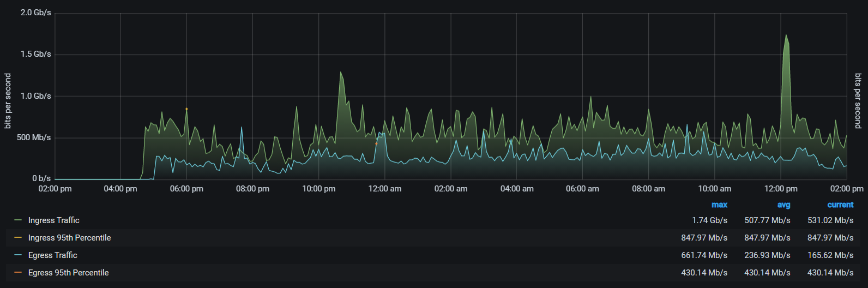The height and width of the screenshot is (288, 868).
Task: Click the 06:00 pm x-axis label
Action: point(186,189)
